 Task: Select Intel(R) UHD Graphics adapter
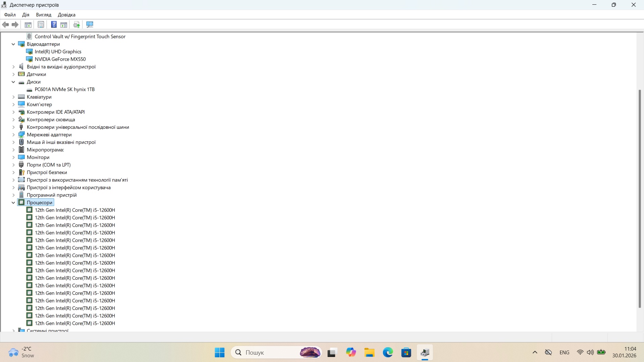click(58, 52)
